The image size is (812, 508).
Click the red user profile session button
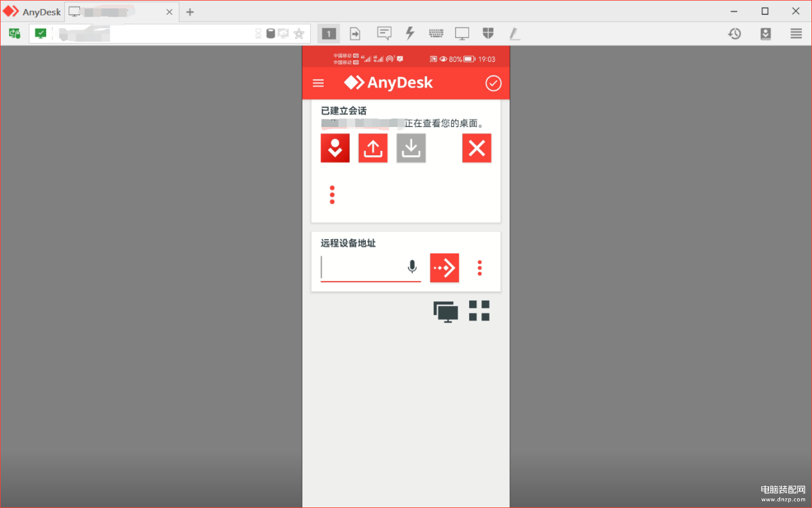tap(335, 148)
